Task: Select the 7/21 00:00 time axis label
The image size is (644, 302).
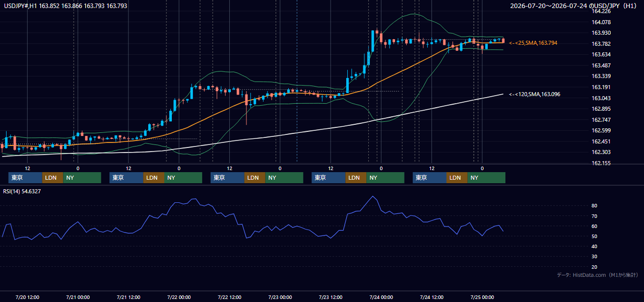Action: pyautogui.click(x=78, y=297)
